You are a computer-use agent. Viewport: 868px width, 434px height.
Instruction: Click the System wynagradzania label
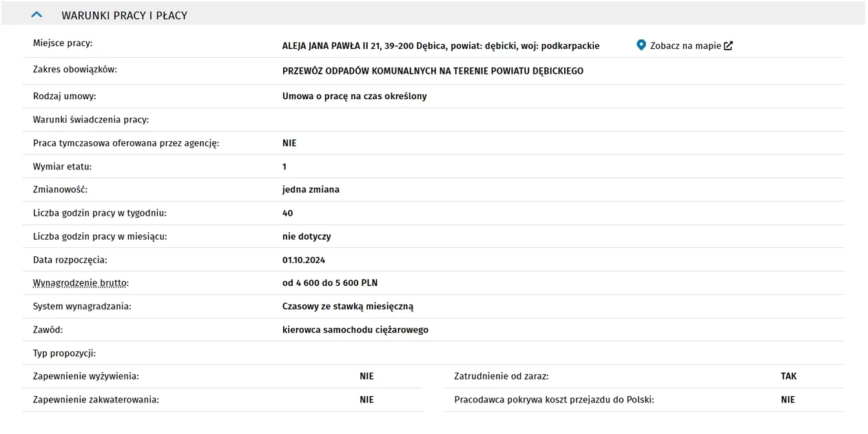coord(82,307)
